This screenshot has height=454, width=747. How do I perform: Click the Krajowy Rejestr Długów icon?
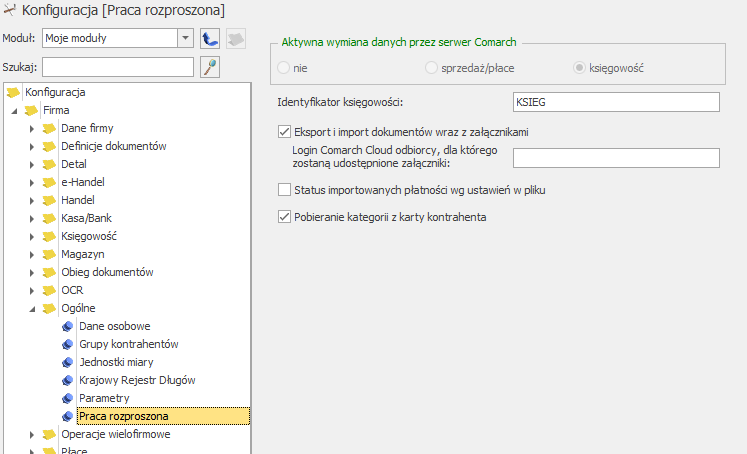[67, 380]
